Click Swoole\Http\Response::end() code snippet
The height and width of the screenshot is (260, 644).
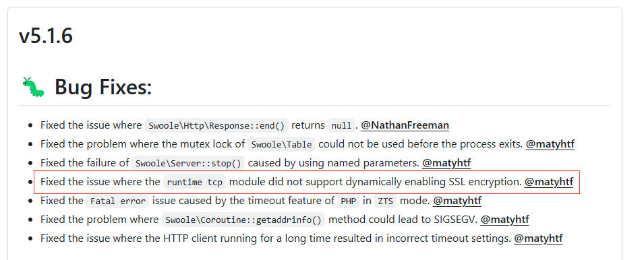coord(216,125)
